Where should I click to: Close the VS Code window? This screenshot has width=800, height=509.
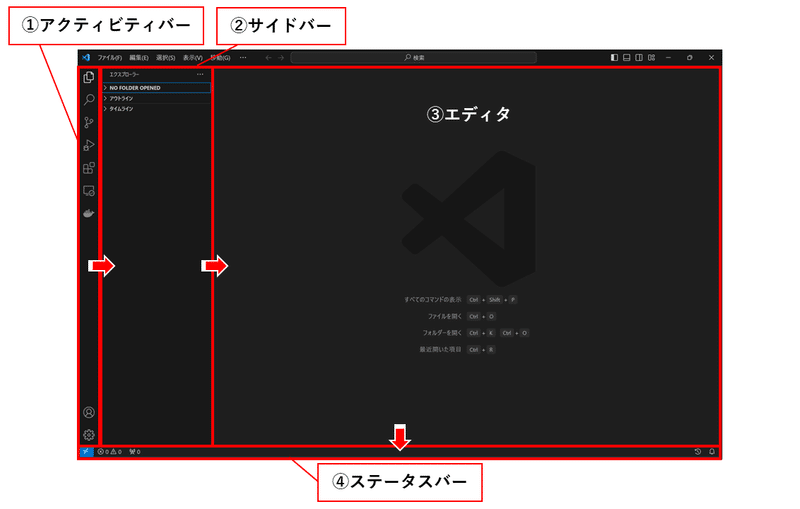[x=711, y=58]
